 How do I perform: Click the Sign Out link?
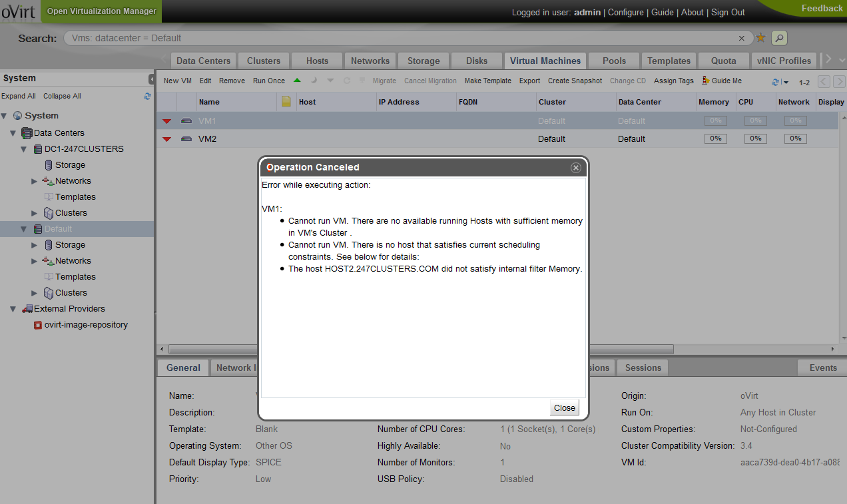coord(728,12)
